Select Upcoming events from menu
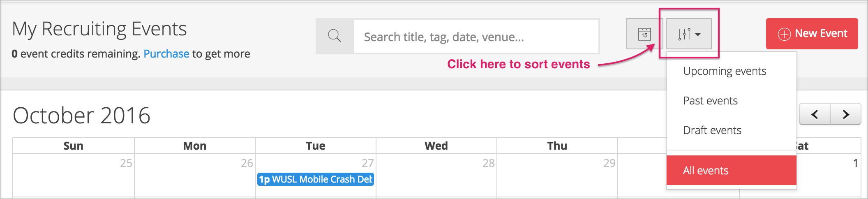The image size is (868, 199). click(725, 71)
